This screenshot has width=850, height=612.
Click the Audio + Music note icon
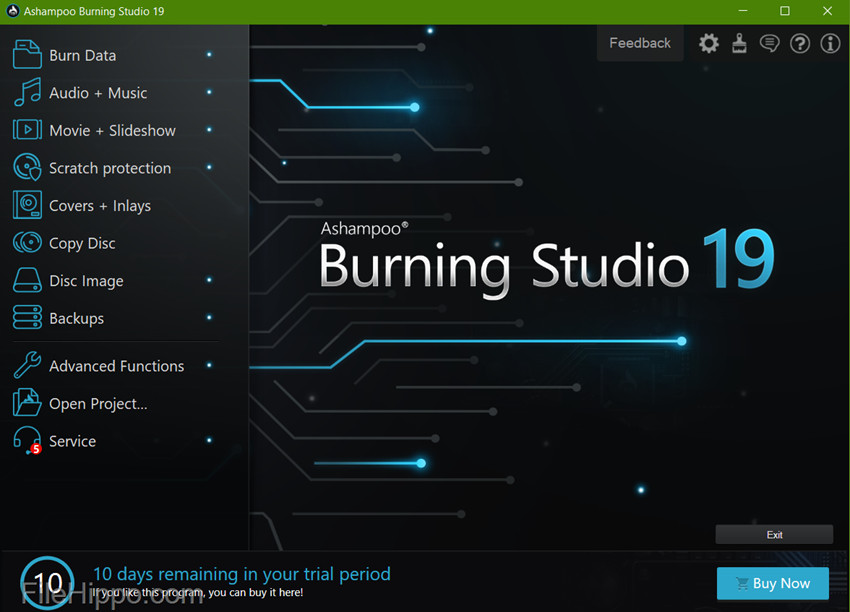26,93
